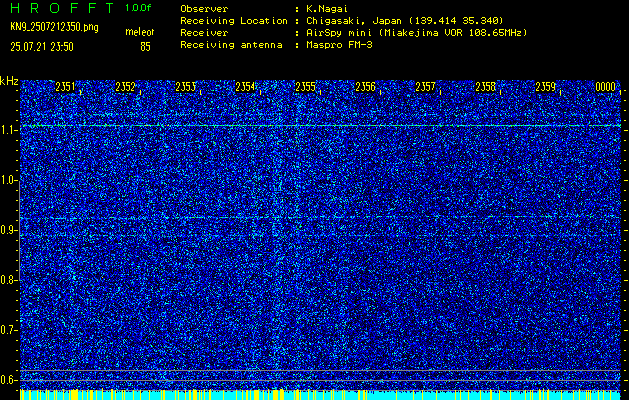Click the cyan-yellow signal level bar at bottom

(x=320, y=394)
